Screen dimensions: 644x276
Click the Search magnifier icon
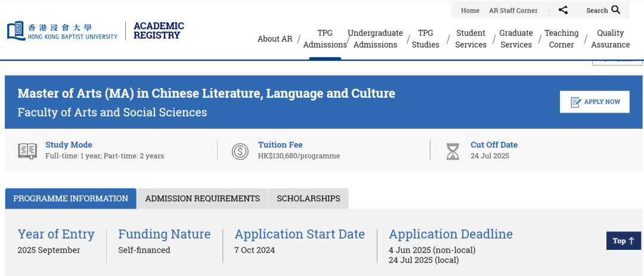(616, 10)
